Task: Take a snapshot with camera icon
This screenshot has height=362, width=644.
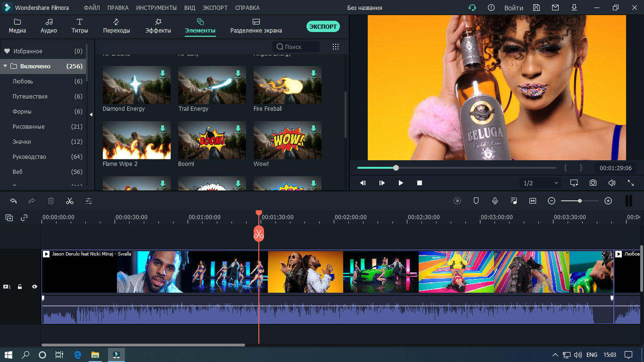Action: click(x=593, y=183)
